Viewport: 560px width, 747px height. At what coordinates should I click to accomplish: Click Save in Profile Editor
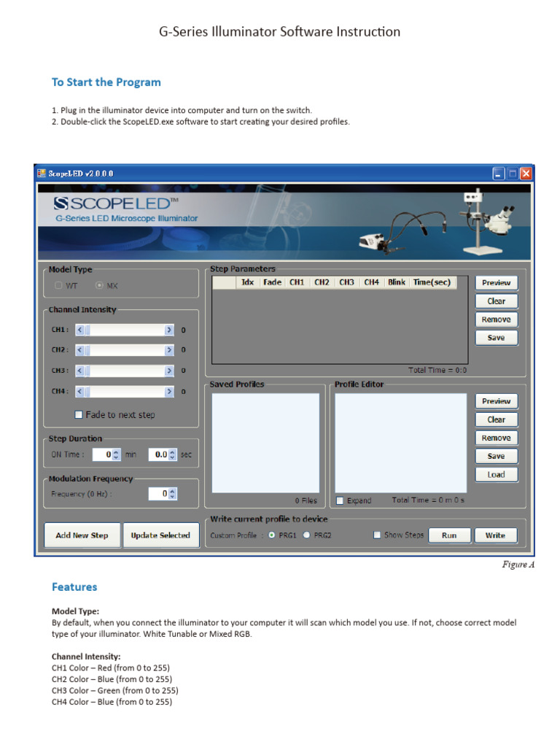[496, 457]
